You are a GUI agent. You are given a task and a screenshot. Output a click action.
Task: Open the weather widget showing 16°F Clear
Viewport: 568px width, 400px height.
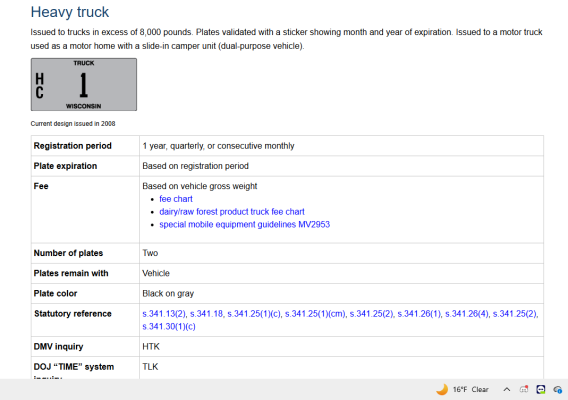point(462,389)
